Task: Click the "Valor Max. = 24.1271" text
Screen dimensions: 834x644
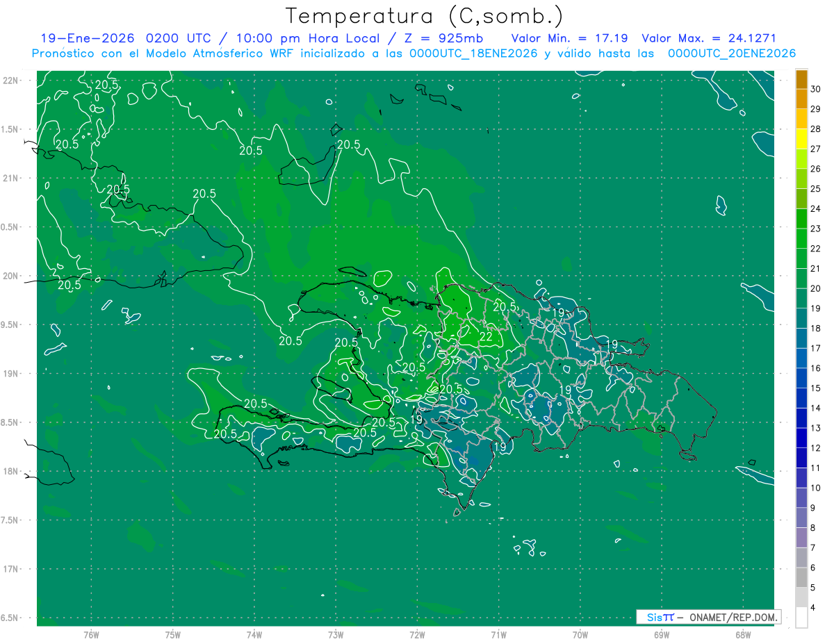Action: 708,38
